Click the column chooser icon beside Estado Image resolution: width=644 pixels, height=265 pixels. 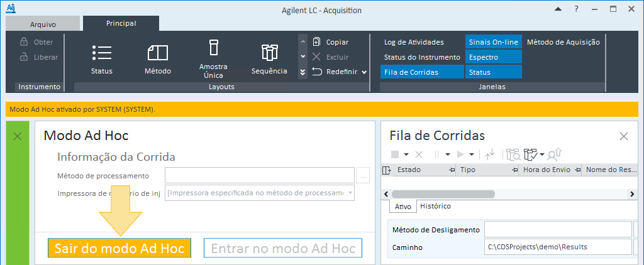tap(386, 170)
